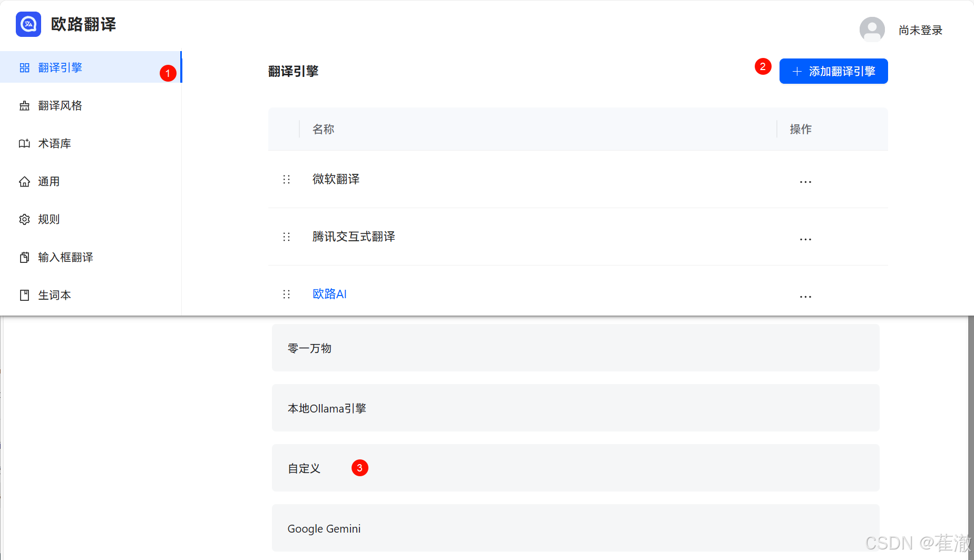
Task: Click the user avatar icon
Action: (x=872, y=30)
